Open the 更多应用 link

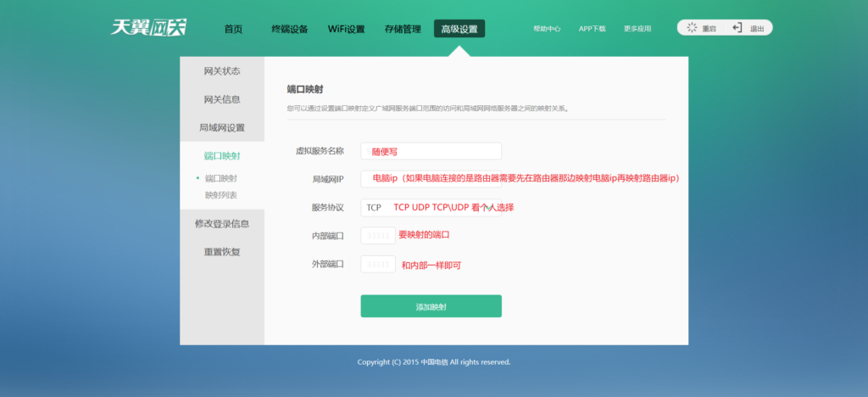[x=637, y=29]
